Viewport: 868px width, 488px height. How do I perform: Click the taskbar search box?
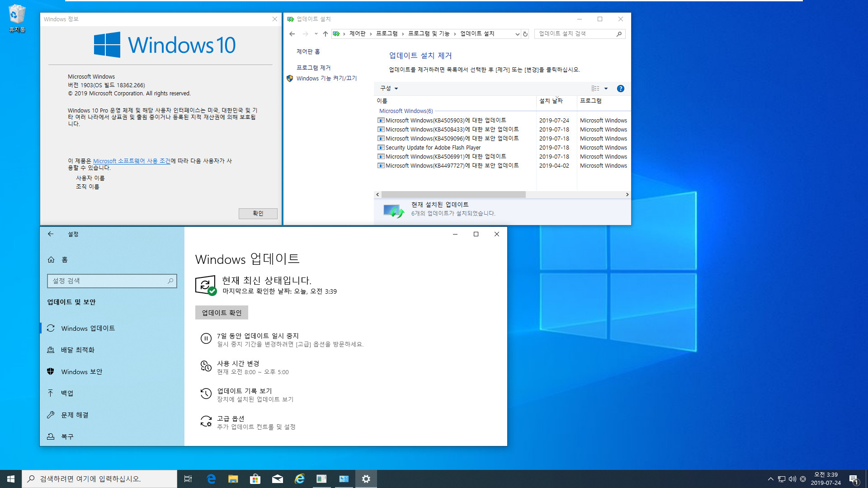coord(99,479)
